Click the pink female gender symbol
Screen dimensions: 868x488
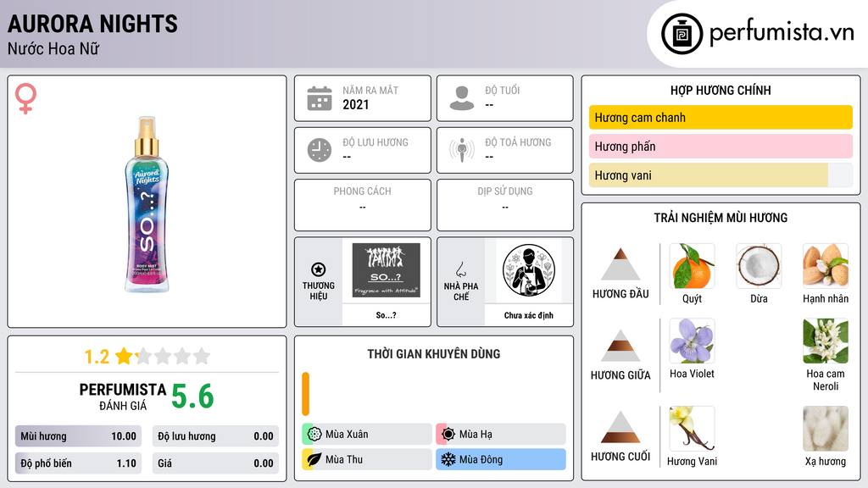coord(25,98)
